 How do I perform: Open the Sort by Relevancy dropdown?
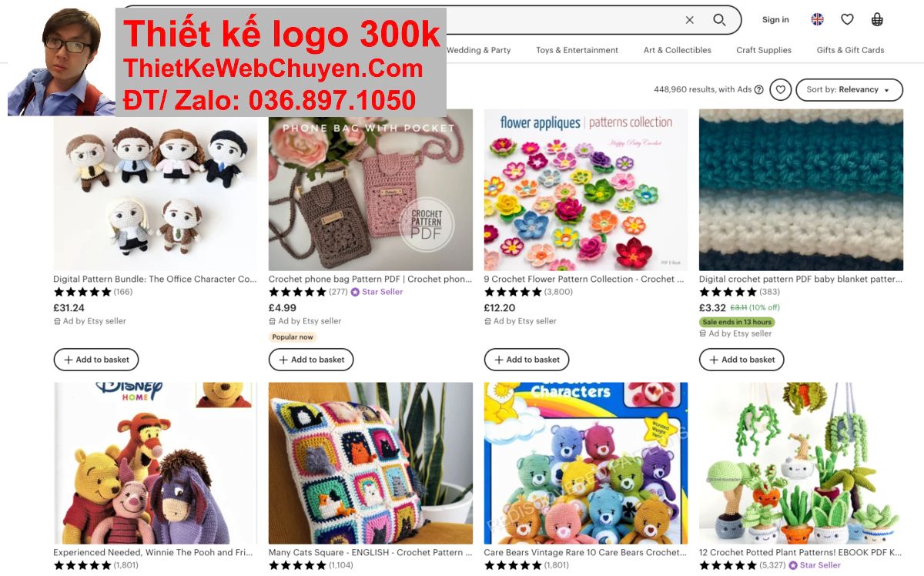[849, 89]
